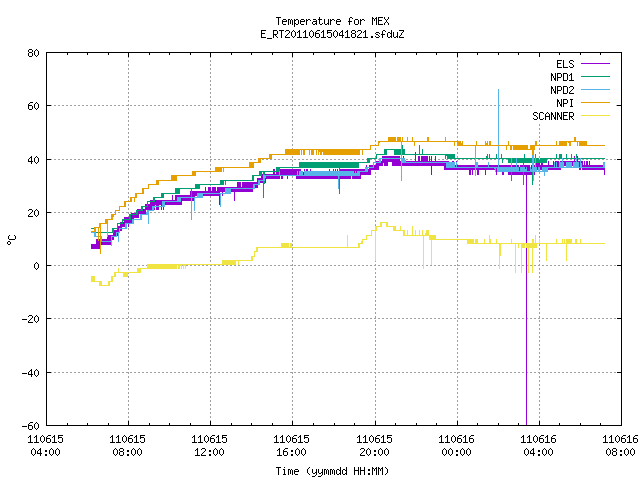Click the green NPD1 legend line sample
640x480 pixels.
(x=595, y=77)
